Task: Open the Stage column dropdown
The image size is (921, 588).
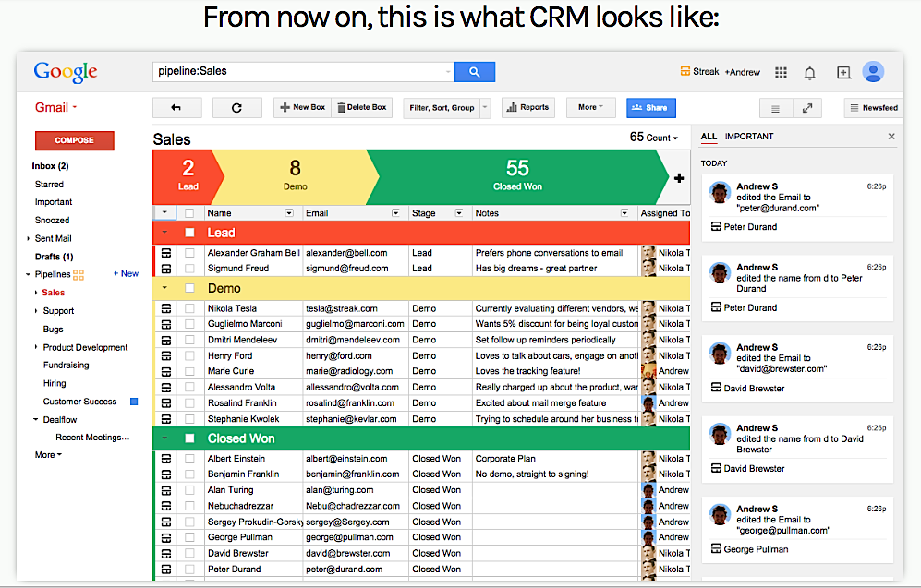Action: (x=459, y=213)
